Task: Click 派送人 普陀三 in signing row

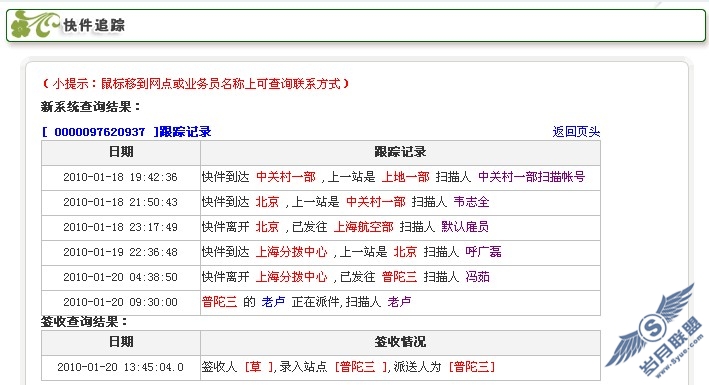Action: point(472,366)
